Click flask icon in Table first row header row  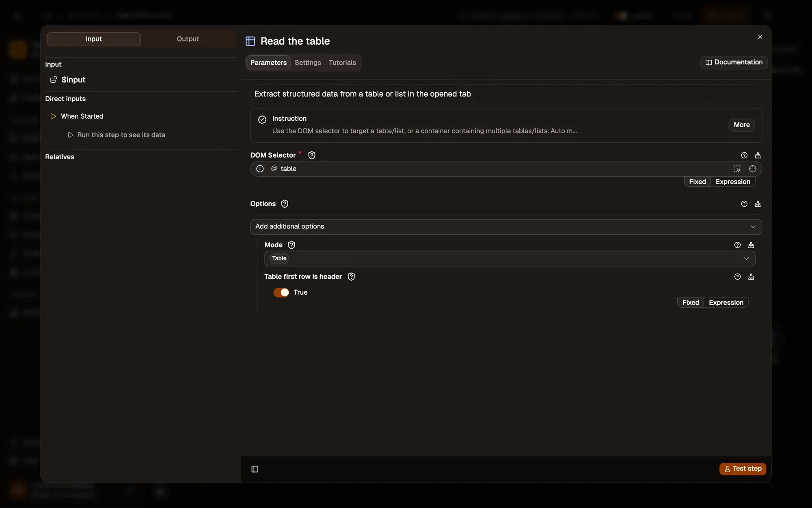pos(751,276)
